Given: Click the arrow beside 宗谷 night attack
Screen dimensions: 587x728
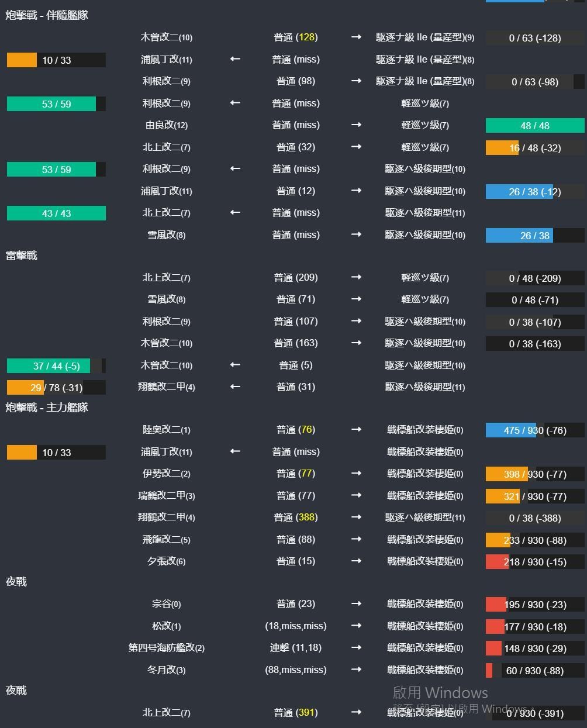Looking at the screenshot, I should click(356, 604).
